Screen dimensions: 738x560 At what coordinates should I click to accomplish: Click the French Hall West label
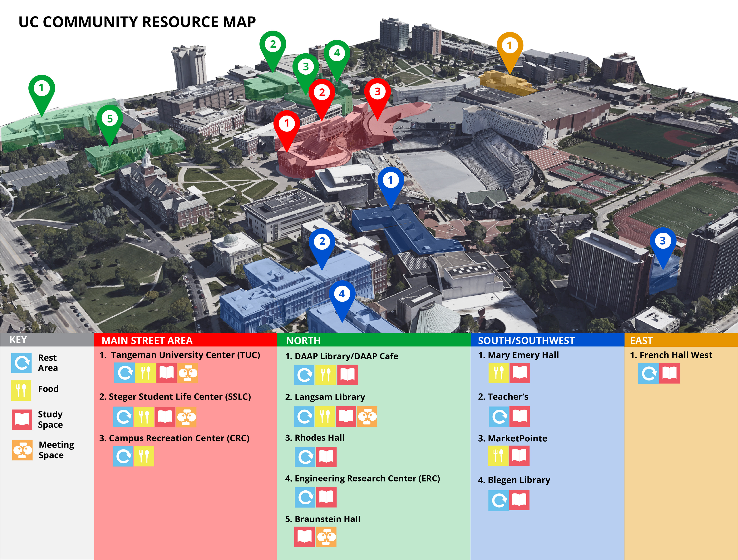pos(676,355)
